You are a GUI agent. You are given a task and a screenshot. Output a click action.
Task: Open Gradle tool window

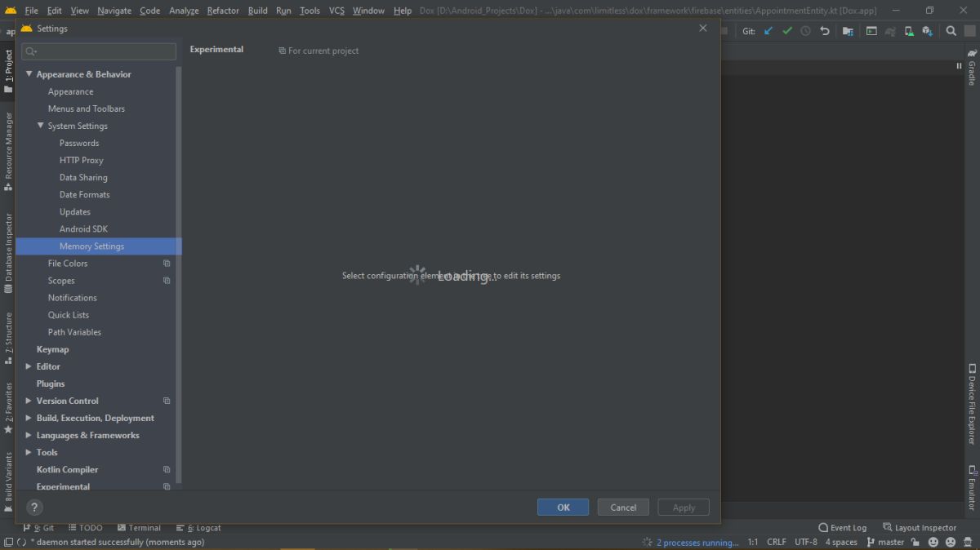coord(972,67)
